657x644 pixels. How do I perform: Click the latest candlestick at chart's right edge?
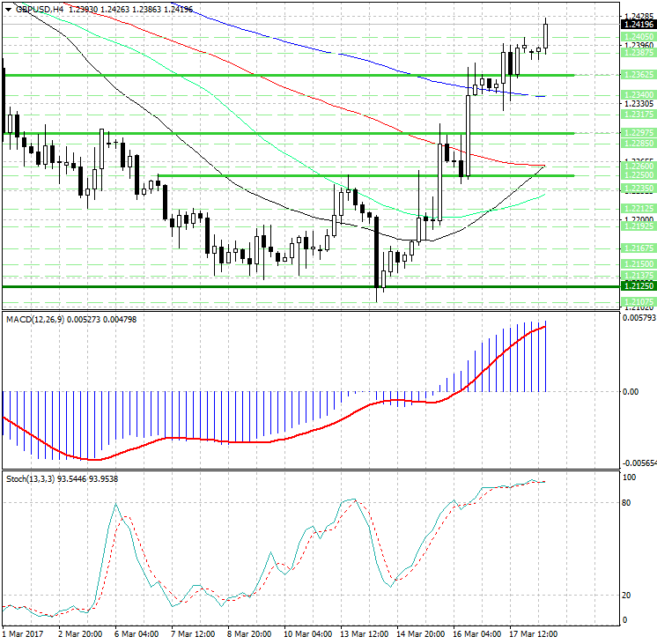[x=547, y=35]
